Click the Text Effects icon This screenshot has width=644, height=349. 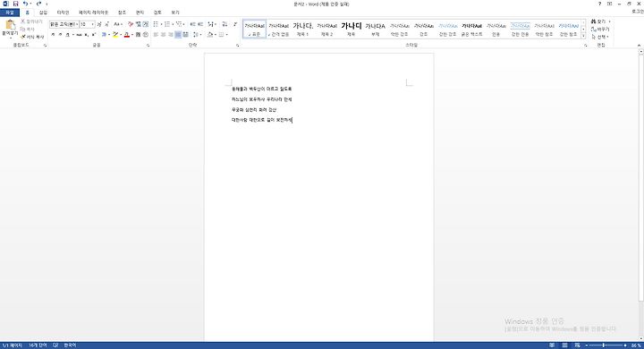click(104, 35)
